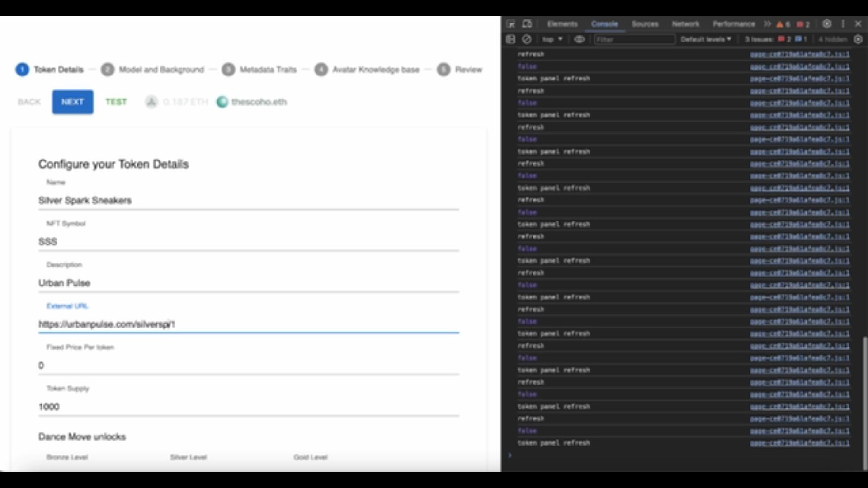Clear the console with the ban icon
This screenshot has width=868, height=488.
527,39
